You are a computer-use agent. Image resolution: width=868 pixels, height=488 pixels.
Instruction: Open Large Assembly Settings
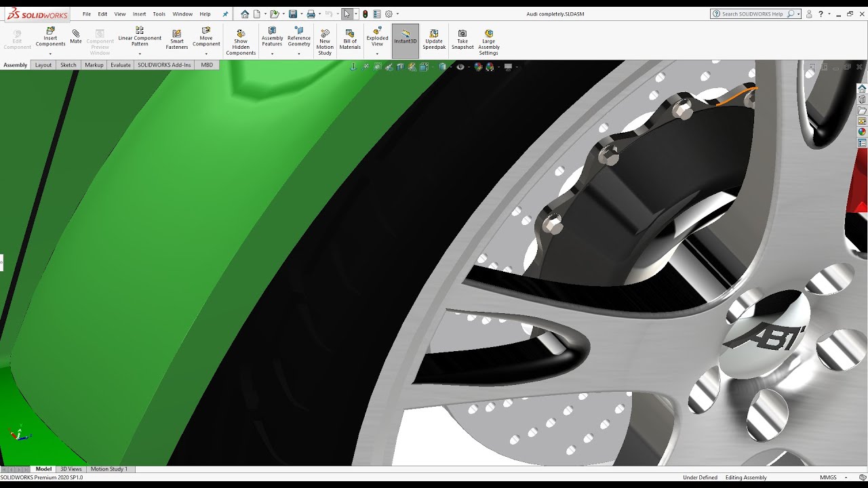coord(488,42)
